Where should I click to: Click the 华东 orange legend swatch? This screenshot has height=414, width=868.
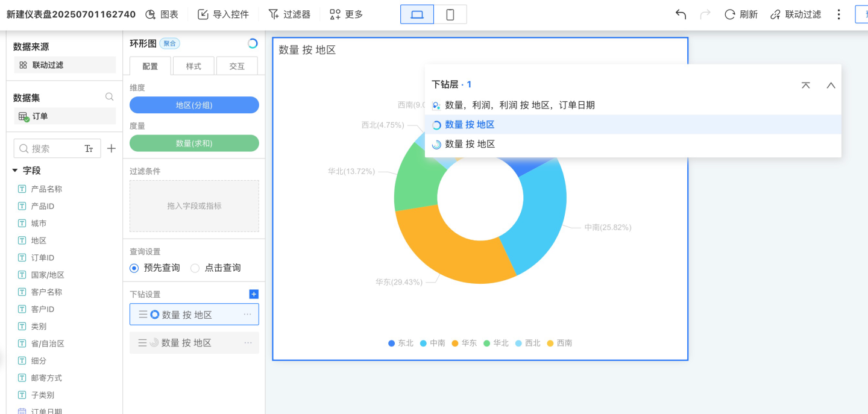pos(455,343)
